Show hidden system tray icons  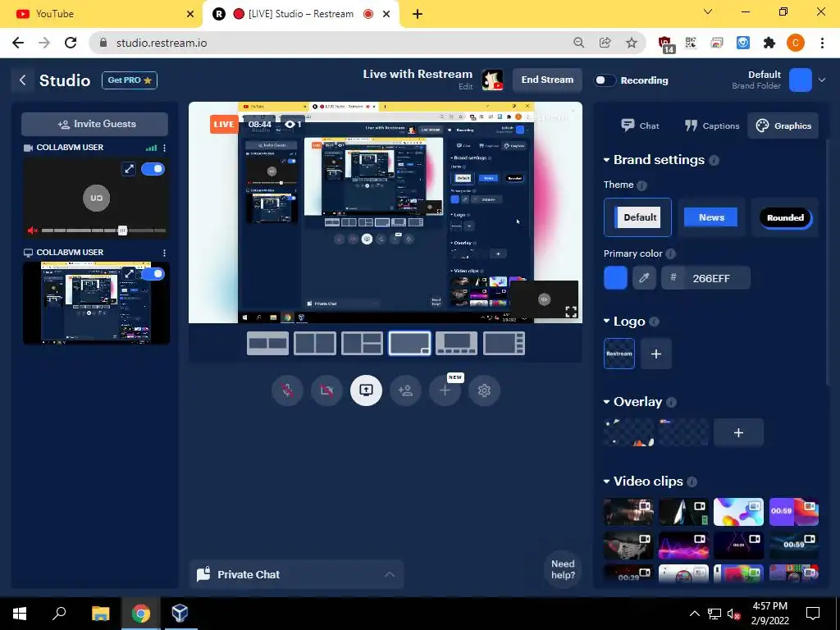pos(694,614)
